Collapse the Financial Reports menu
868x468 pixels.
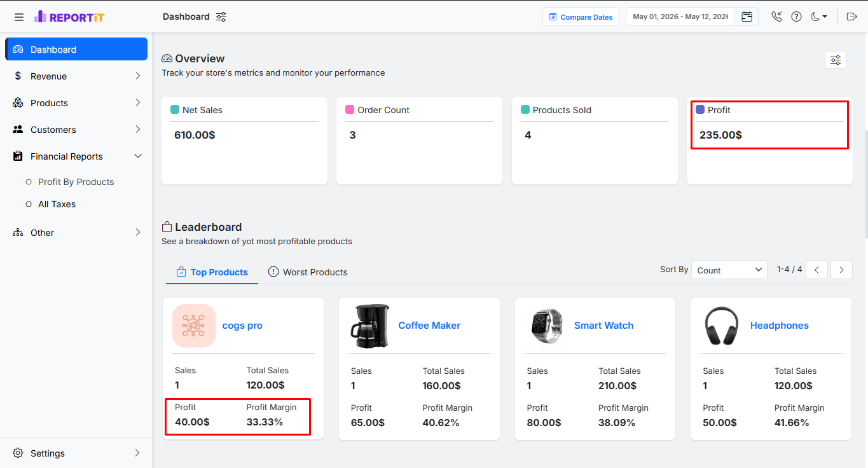[76, 156]
